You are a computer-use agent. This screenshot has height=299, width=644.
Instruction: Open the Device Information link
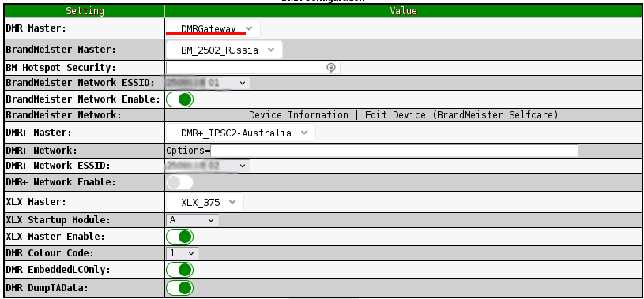298,115
